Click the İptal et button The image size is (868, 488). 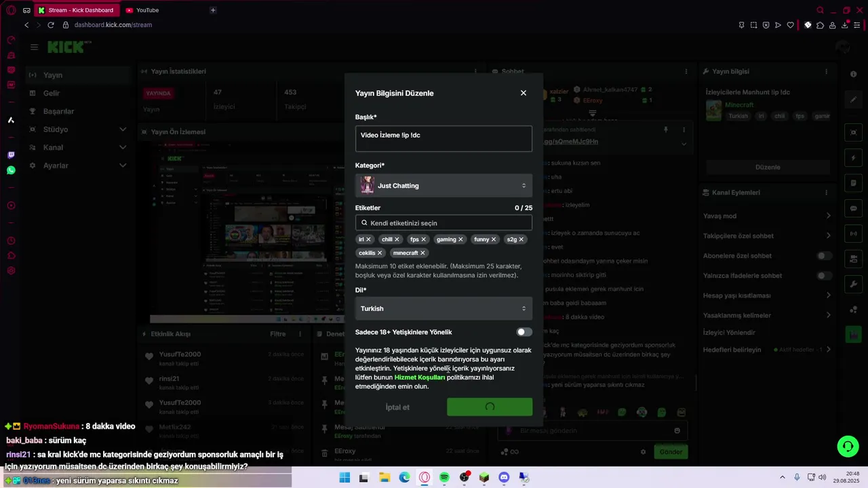point(397,407)
